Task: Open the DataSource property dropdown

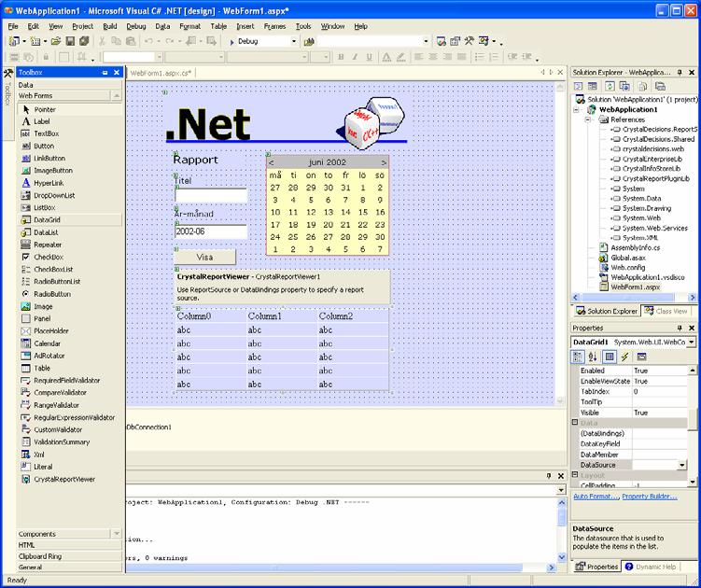Action: pyautogui.click(x=681, y=465)
